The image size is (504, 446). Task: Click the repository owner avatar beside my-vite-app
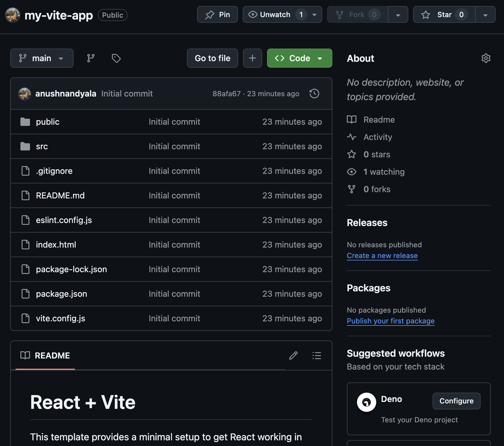click(x=13, y=15)
